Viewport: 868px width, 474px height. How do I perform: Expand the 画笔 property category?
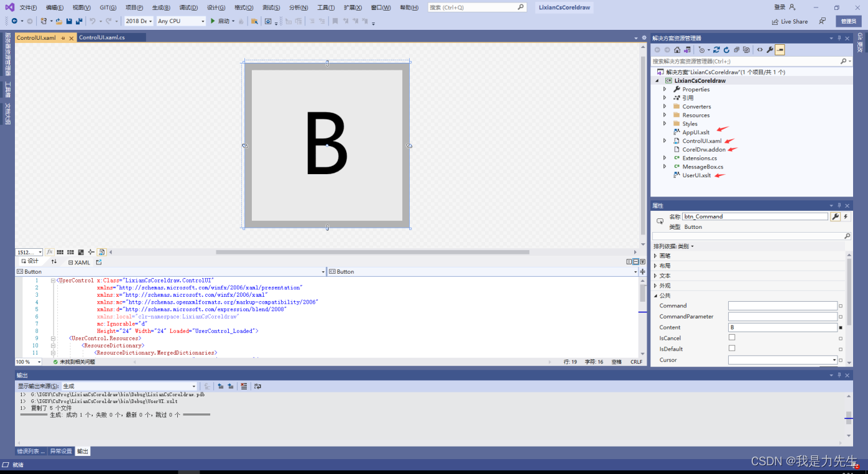coord(655,256)
